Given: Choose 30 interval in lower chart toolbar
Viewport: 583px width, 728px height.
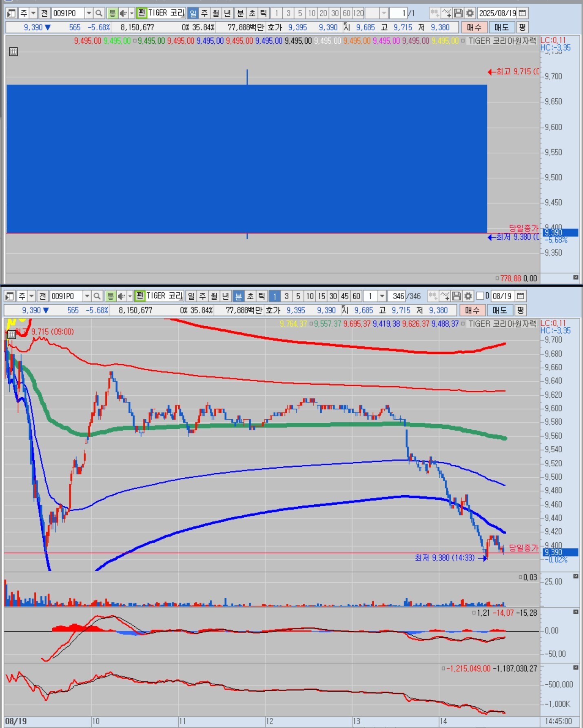Looking at the screenshot, I should pyautogui.click(x=333, y=296).
